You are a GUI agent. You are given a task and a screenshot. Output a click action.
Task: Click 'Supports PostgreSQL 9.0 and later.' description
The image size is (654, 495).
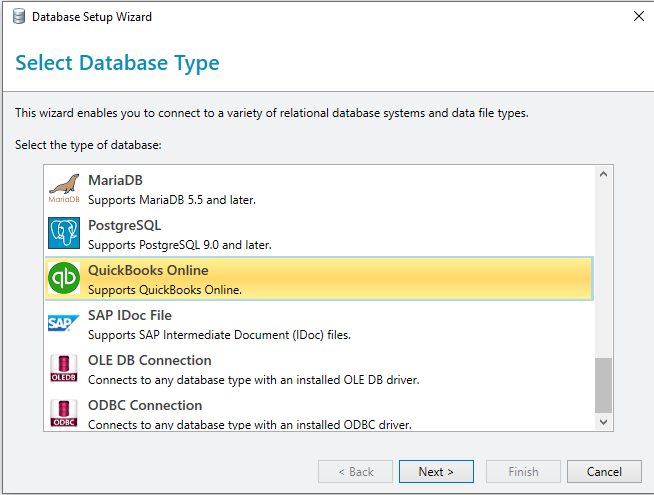(180, 245)
